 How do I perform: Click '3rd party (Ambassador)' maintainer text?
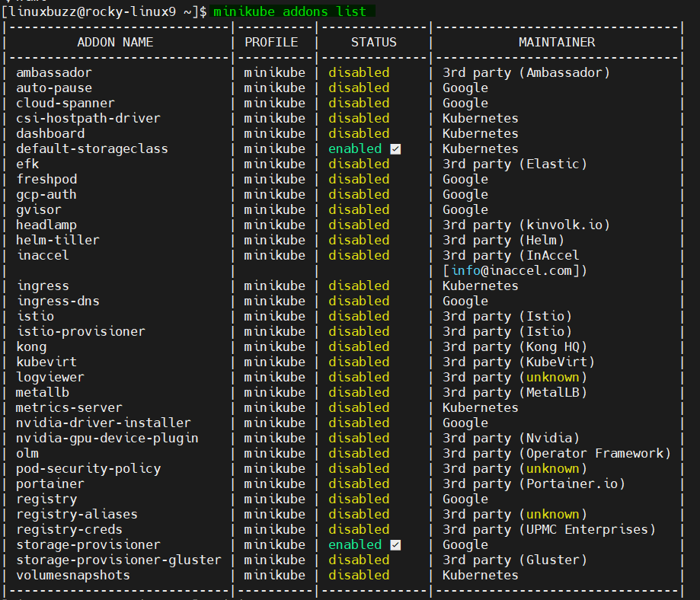coord(526,72)
